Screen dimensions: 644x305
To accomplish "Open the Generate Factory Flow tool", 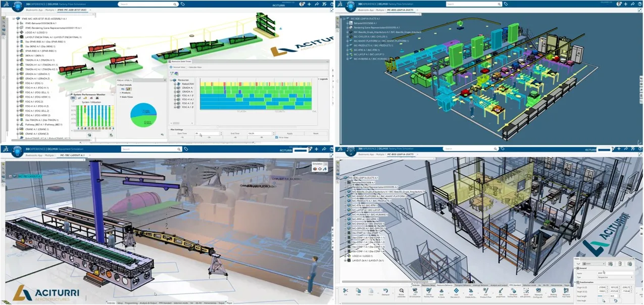I will click(x=514, y=291).
